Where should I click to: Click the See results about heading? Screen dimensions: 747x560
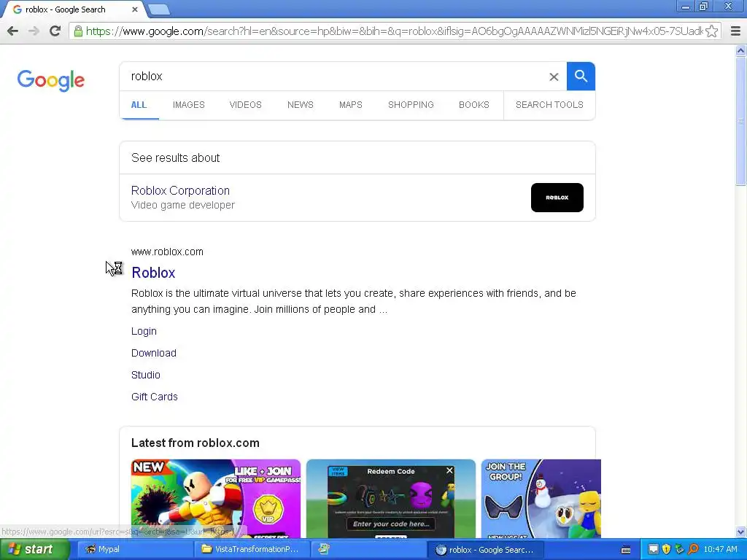pyautogui.click(x=175, y=158)
